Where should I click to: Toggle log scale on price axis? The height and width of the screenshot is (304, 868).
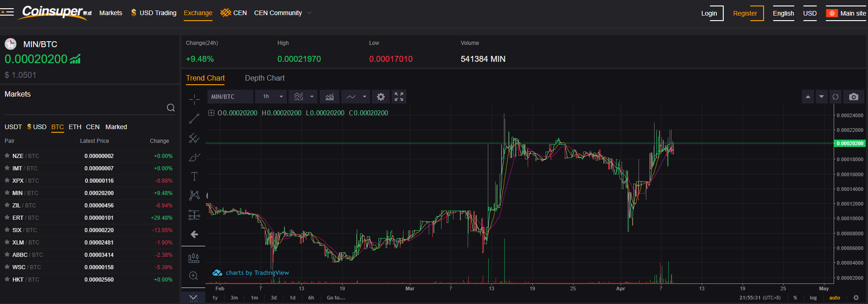click(813, 298)
